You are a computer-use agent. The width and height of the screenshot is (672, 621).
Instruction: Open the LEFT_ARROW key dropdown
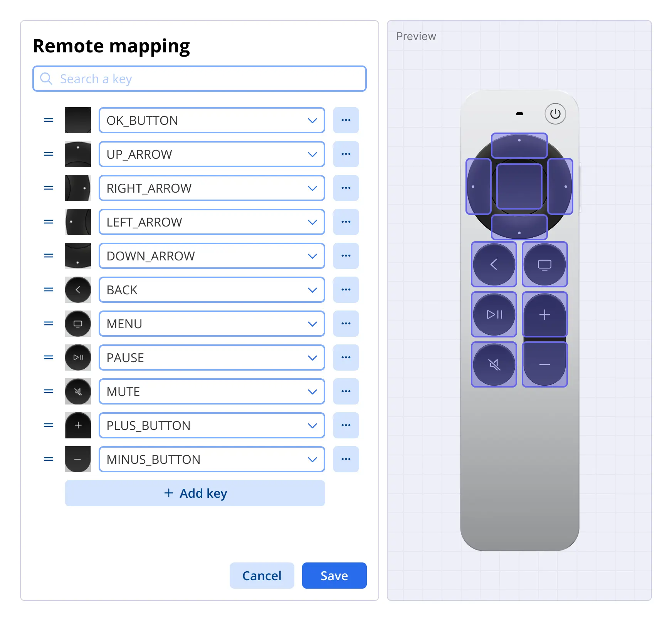212,222
